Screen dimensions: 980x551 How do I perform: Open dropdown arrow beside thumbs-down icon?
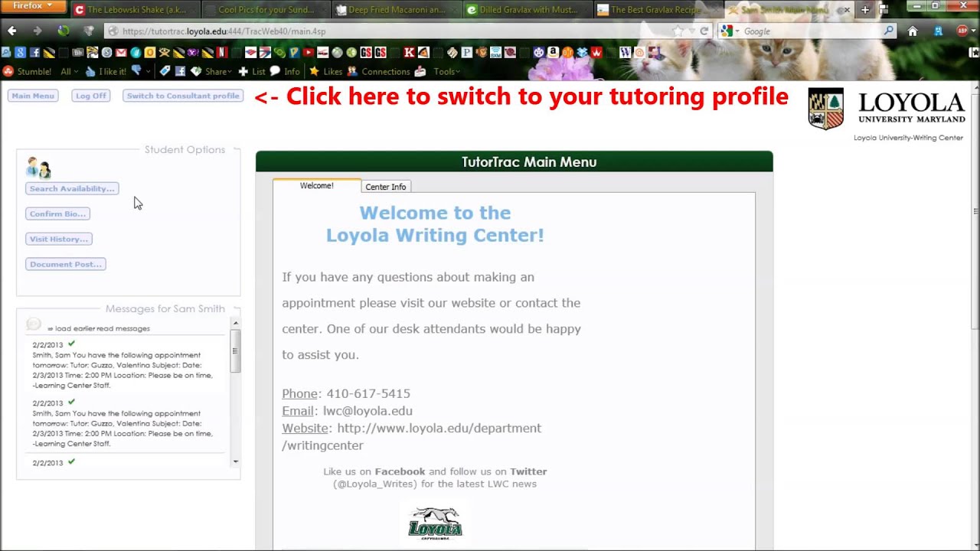[x=148, y=71]
